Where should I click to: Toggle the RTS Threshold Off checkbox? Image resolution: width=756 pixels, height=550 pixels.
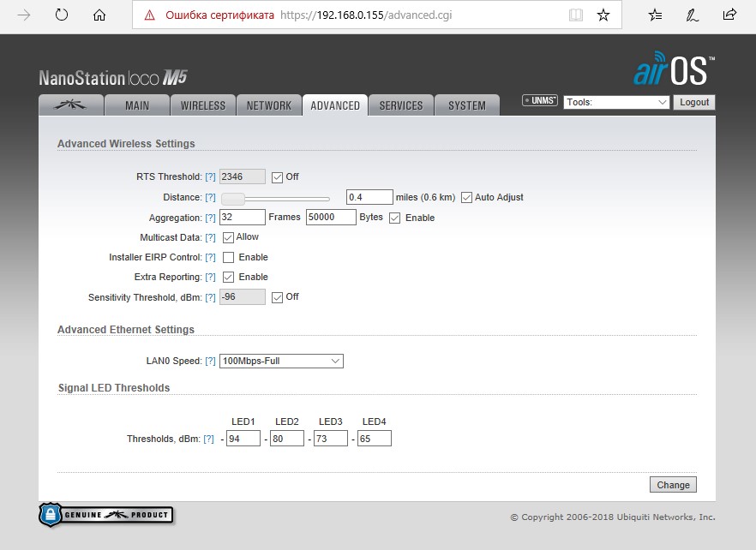(x=277, y=177)
